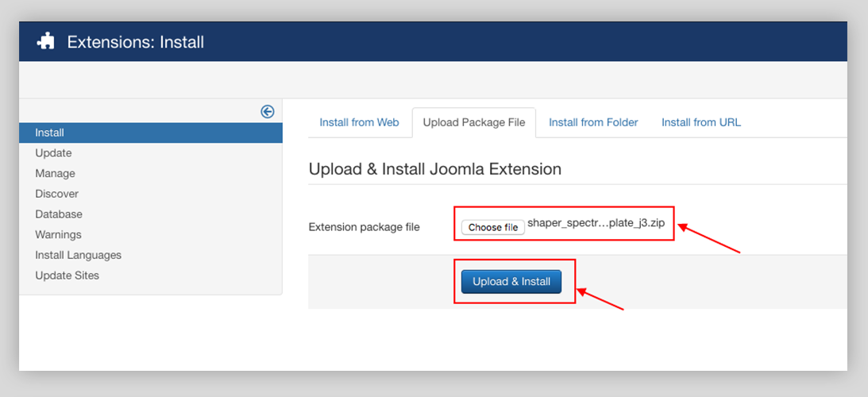Click the selected zip file name text

point(596,224)
